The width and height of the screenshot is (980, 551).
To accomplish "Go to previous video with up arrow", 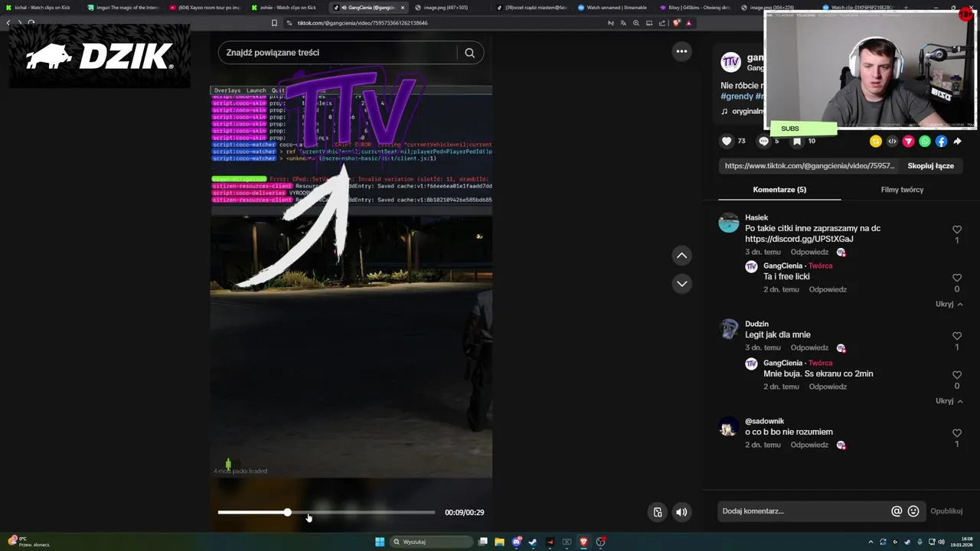I will click(681, 256).
